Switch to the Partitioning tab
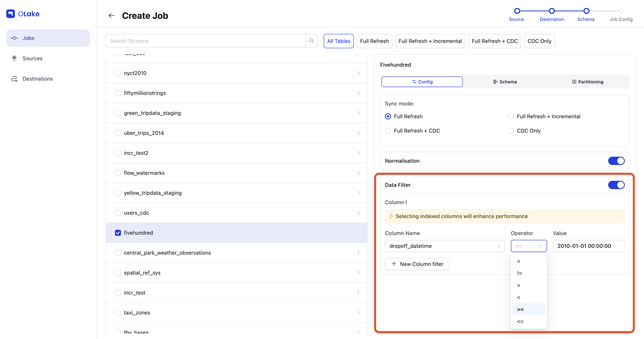 pyautogui.click(x=588, y=82)
